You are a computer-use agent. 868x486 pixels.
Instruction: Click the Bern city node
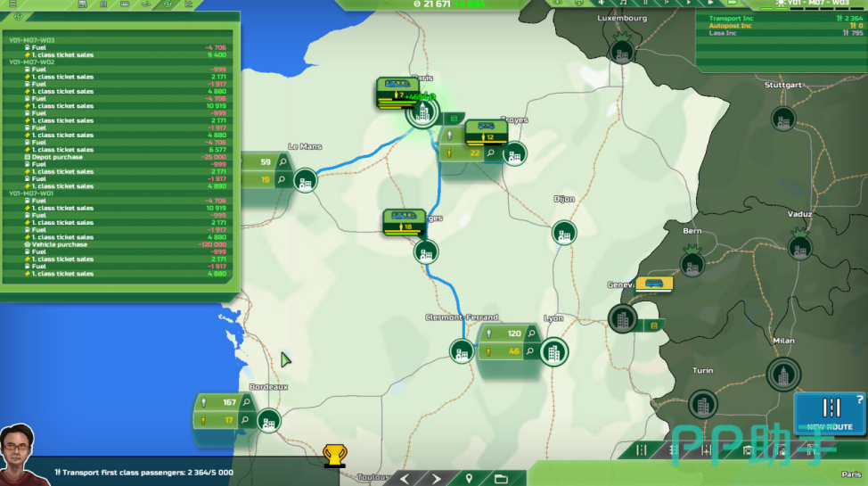coord(692,265)
